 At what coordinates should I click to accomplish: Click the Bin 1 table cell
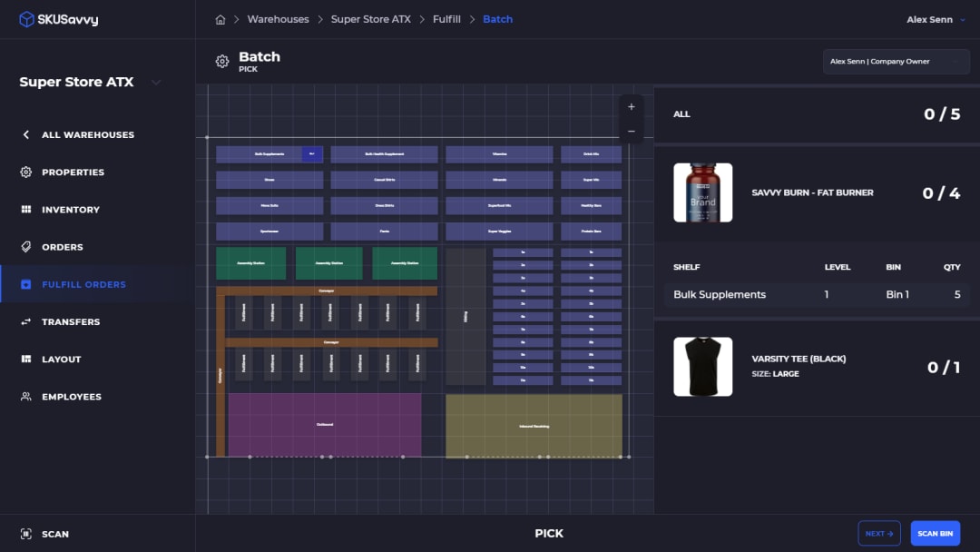897,294
